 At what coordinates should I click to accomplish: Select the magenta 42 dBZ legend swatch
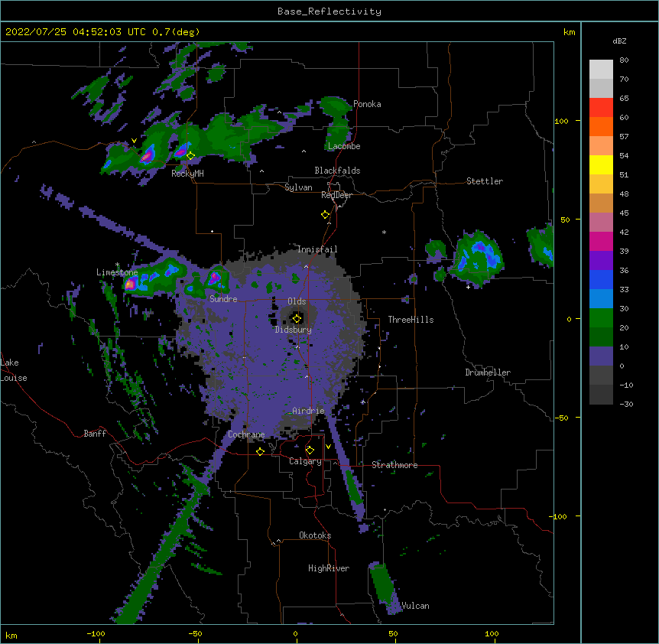[601, 241]
